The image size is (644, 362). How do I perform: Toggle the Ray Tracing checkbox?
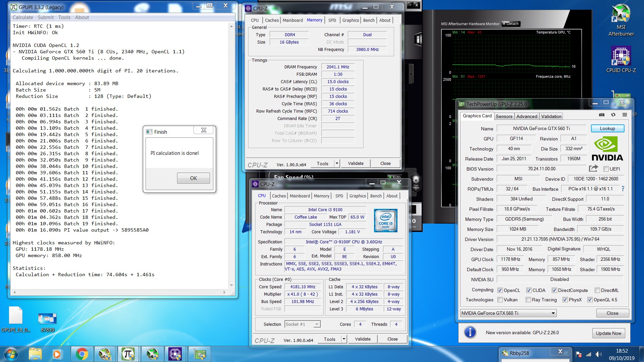click(x=528, y=300)
